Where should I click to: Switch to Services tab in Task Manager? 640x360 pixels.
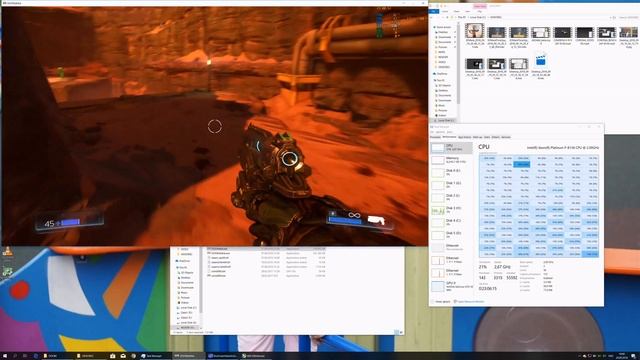[506, 137]
